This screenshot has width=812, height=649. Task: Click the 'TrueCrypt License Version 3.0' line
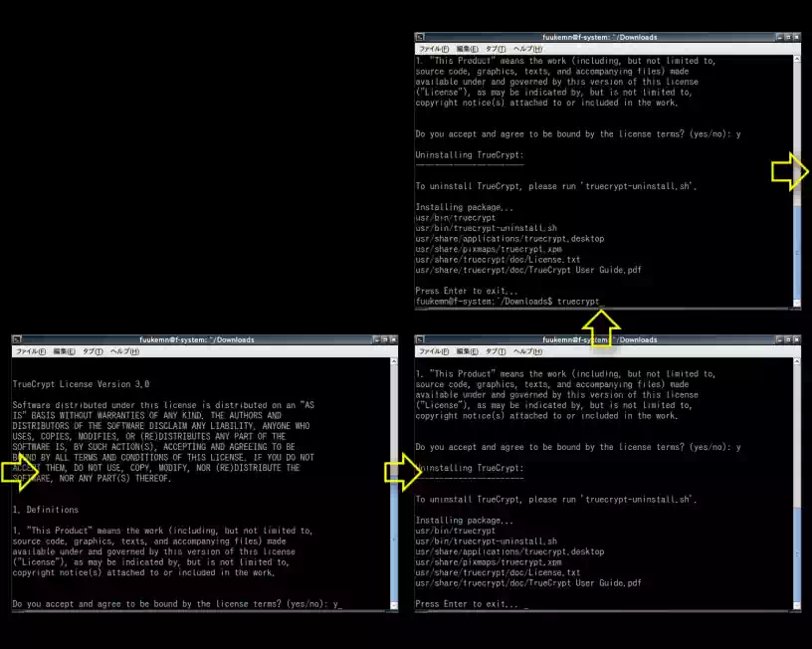(x=82, y=384)
